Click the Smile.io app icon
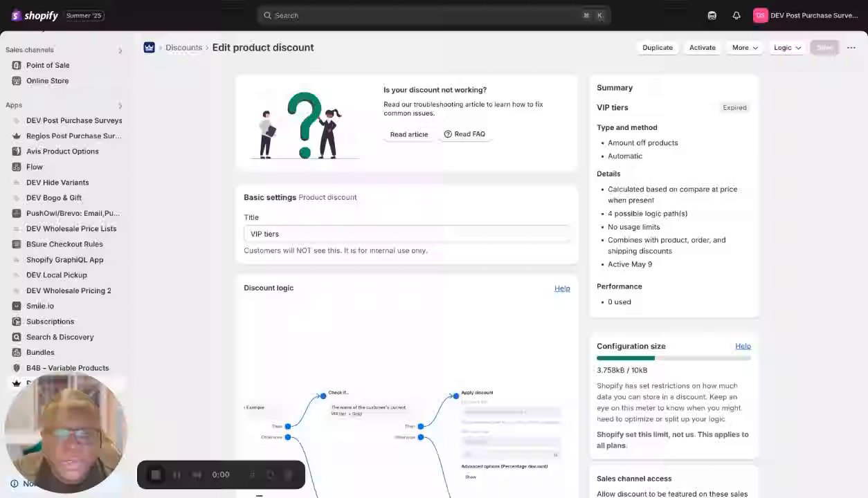This screenshot has height=498, width=868. 17,306
